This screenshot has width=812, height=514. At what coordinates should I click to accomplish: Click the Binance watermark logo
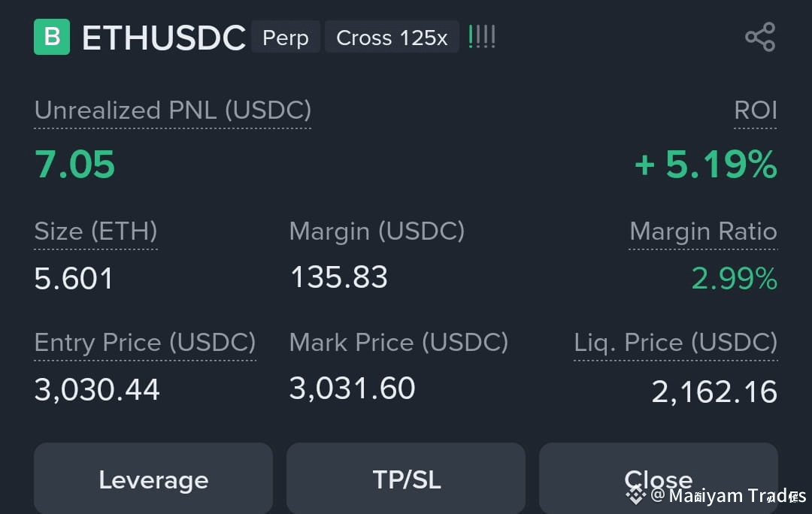coord(635,495)
